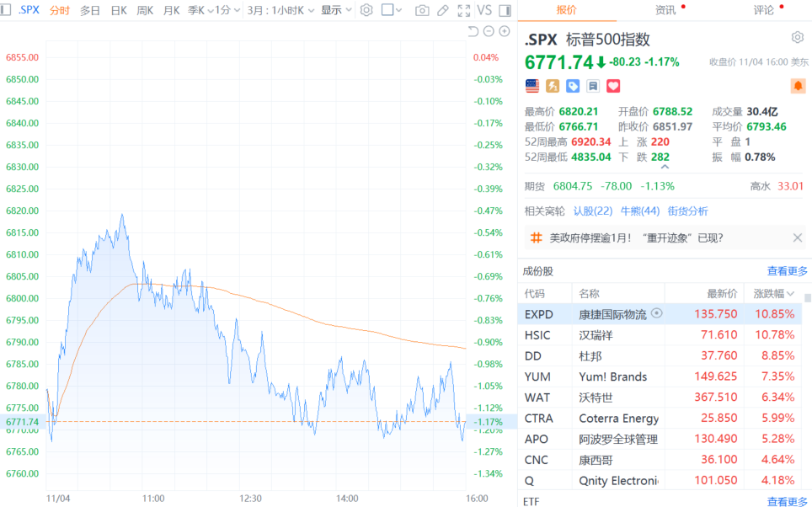Select the DD 杜邦 row
812x507 pixels.
click(x=660, y=355)
